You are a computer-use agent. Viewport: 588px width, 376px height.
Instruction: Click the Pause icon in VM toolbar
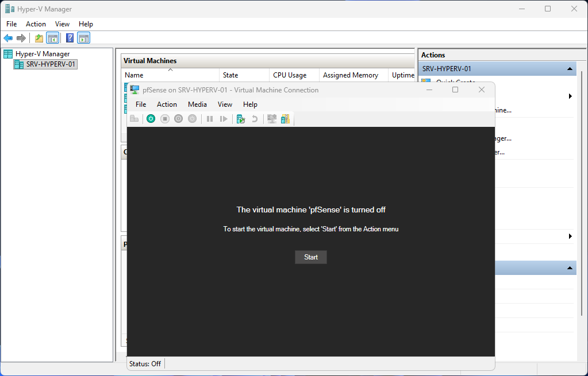pos(210,119)
